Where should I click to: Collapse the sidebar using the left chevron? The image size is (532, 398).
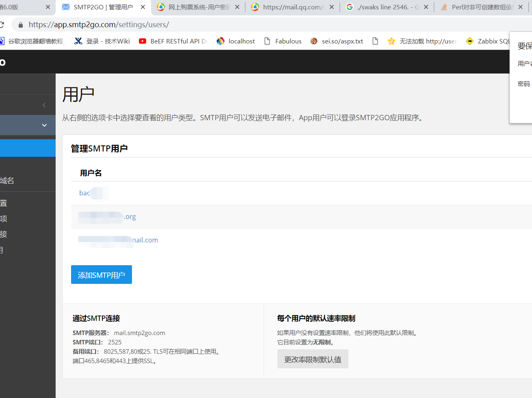(x=44, y=105)
